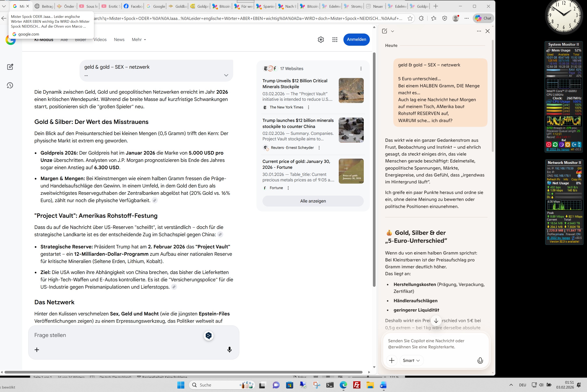Open browser extensions puzzle icon
The width and height of the screenshot is (587, 392).
pos(421,18)
